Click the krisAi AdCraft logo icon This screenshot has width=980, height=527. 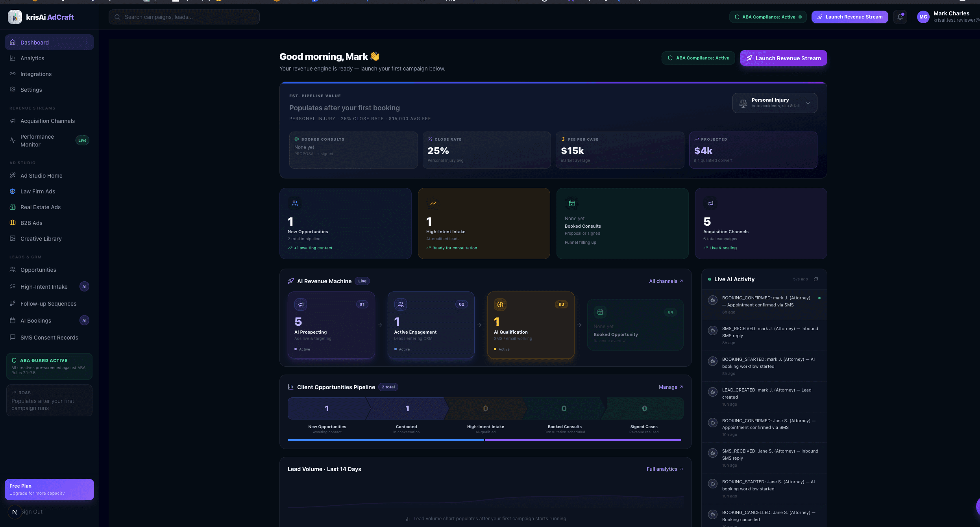coord(15,17)
